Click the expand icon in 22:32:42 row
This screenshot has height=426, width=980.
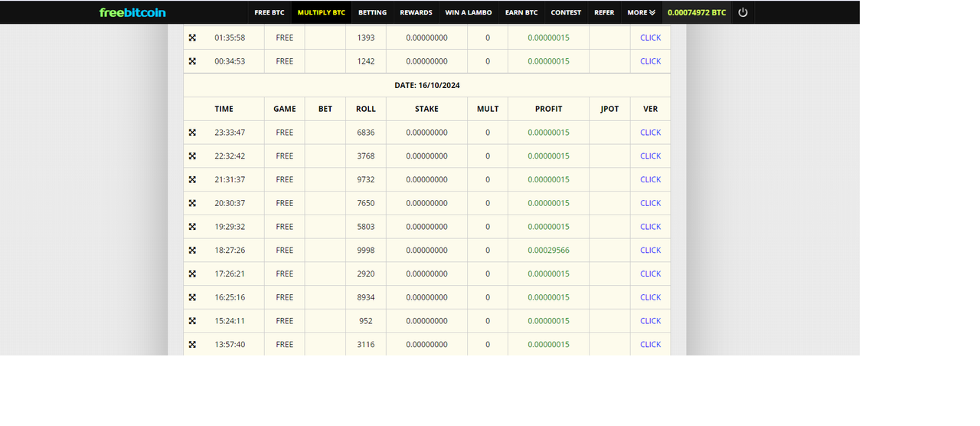(192, 156)
